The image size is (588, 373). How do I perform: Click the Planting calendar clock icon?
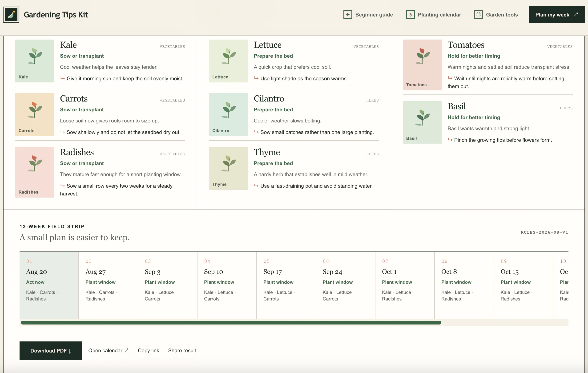410,15
